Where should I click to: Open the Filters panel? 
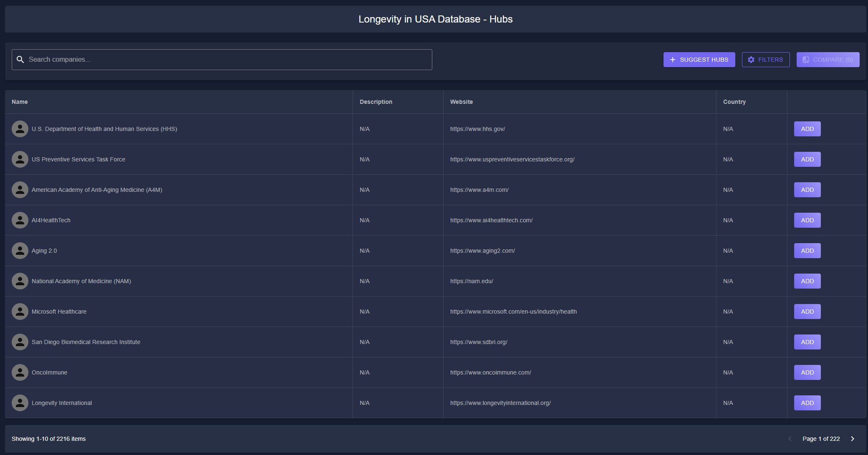coord(765,60)
